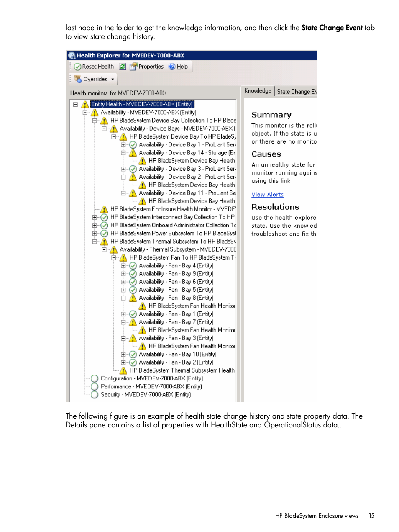
Task: Collapse Availability - Fan - Bay 8 node
Action: click(x=123, y=298)
